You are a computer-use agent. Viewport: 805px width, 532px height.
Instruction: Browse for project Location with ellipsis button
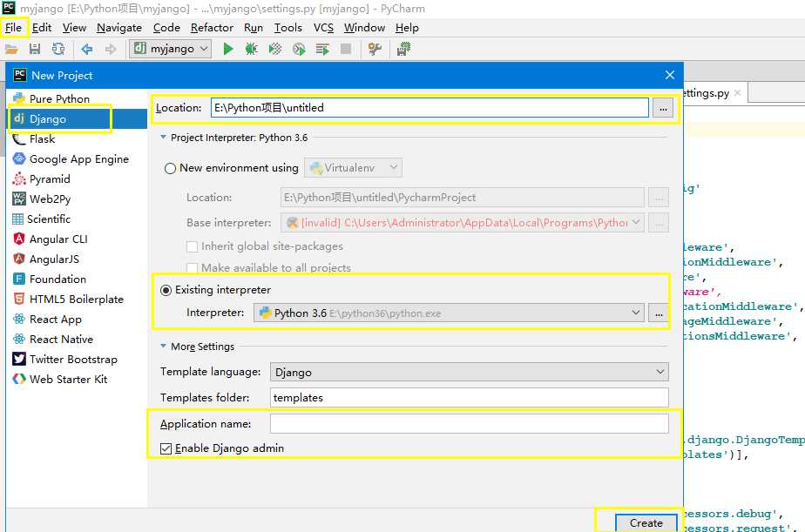tap(663, 108)
